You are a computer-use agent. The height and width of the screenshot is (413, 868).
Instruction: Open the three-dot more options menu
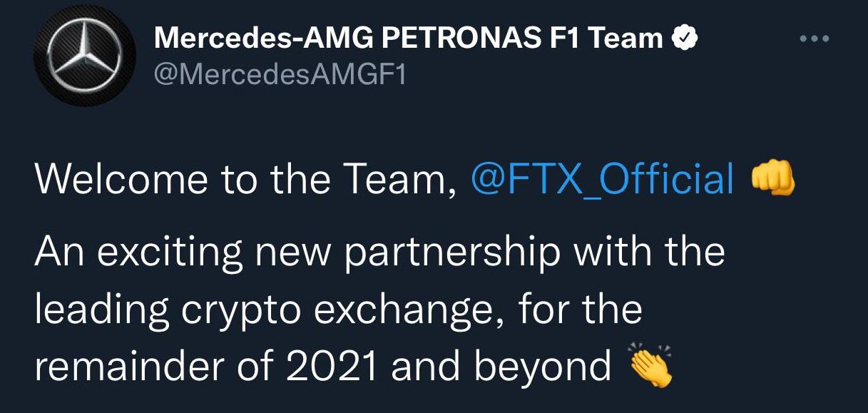coord(815,39)
